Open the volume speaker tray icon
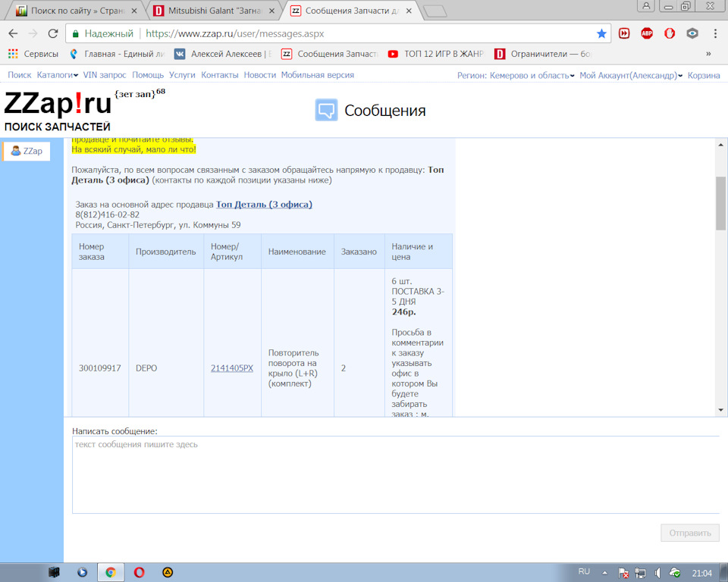The height and width of the screenshot is (582, 728). (x=657, y=573)
